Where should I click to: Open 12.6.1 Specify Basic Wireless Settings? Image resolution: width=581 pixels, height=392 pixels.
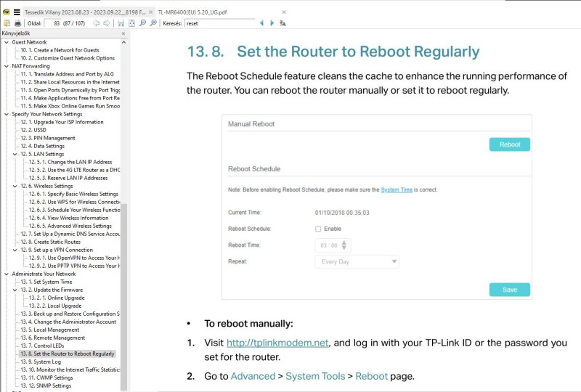point(73,194)
